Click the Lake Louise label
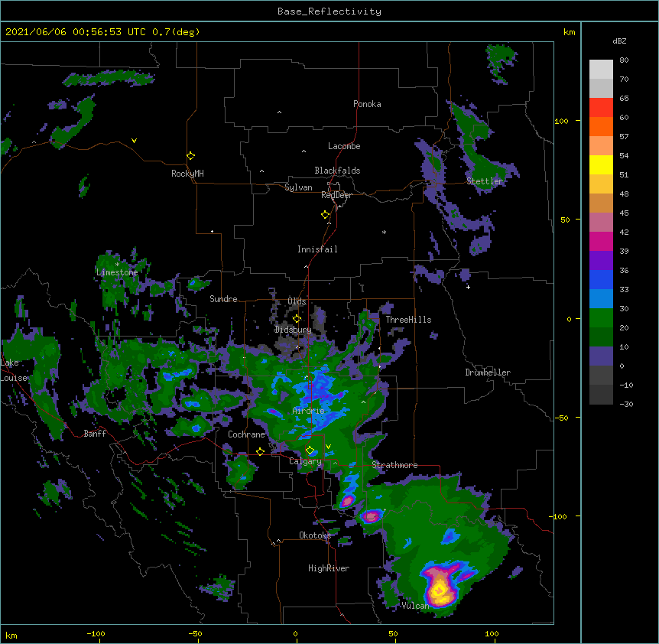Screen dimensions: 659x644 pyautogui.click(x=12, y=370)
